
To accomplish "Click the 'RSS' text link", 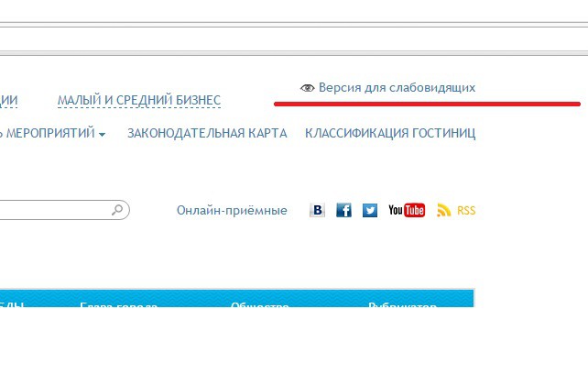I will click(466, 211).
